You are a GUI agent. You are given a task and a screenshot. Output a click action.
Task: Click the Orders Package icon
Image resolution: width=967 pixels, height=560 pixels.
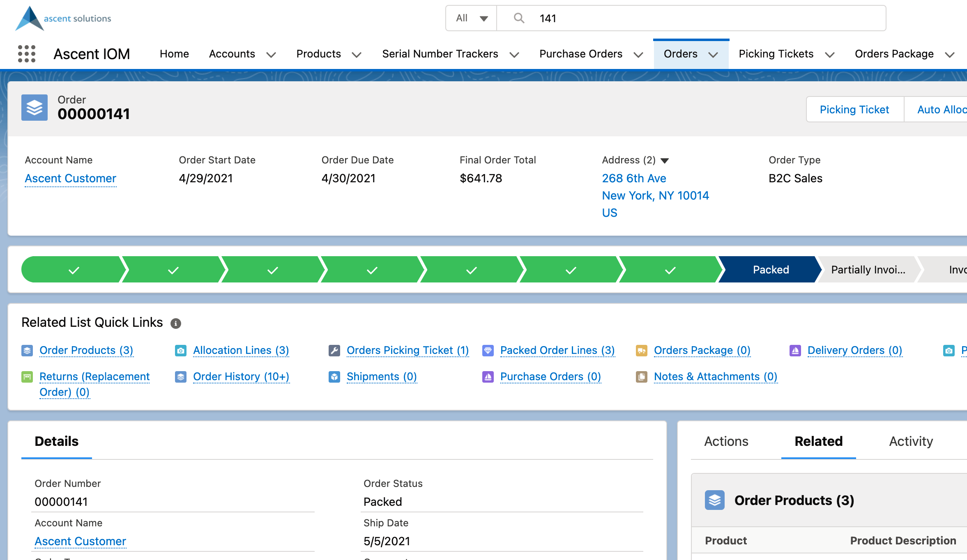click(x=642, y=351)
